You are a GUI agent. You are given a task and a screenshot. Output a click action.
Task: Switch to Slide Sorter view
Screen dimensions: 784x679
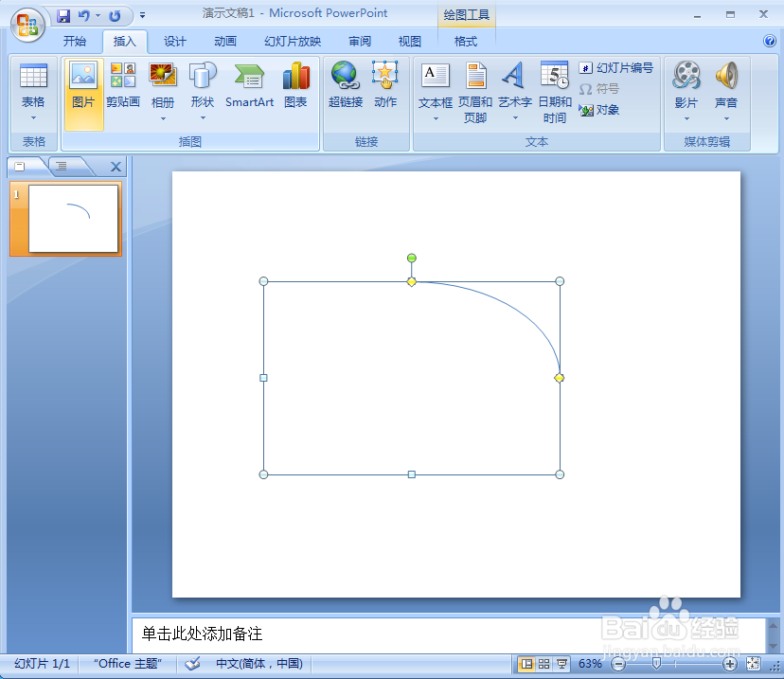[x=544, y=664]
